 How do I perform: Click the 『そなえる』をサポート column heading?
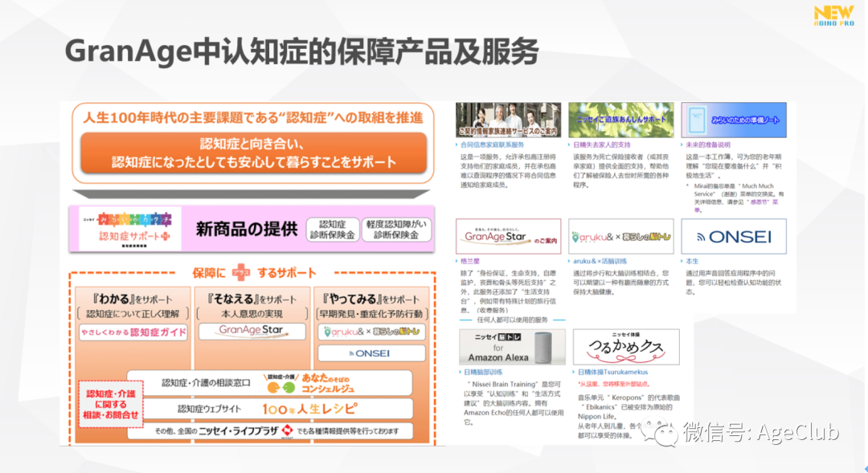[x=252, y=300]
